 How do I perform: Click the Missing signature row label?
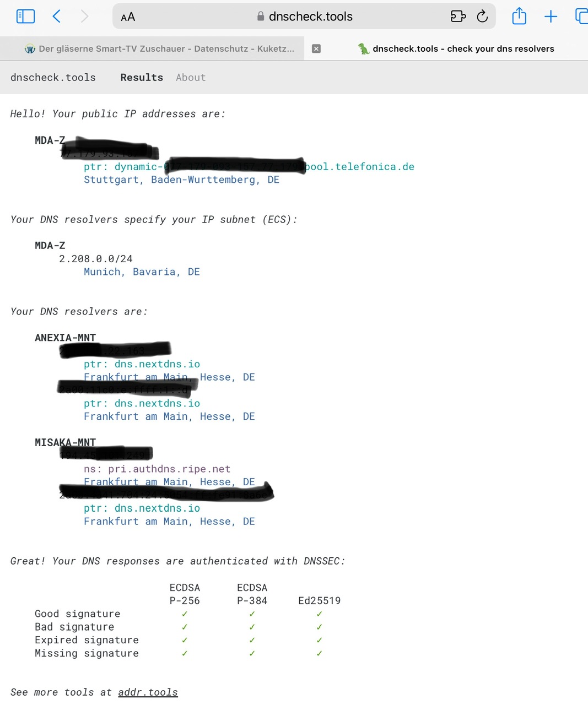pos(87,653)
